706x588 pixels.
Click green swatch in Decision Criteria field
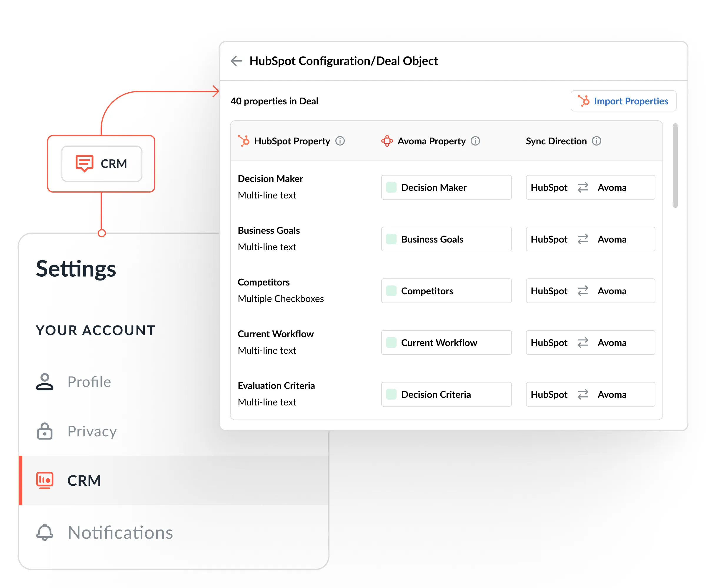pyautogui.click(x=391, y=394)
